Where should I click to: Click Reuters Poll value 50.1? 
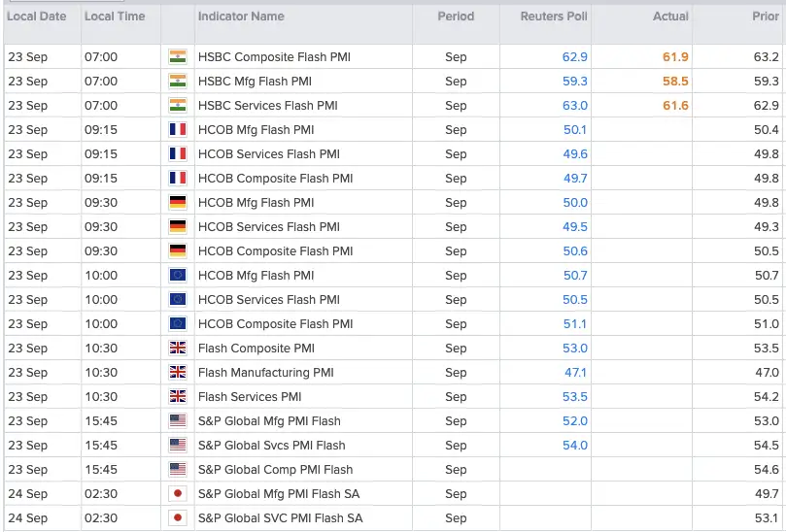click(575, 130)
